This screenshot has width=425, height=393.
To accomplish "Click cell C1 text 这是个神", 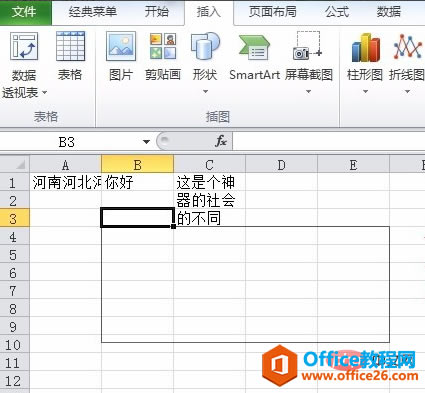I will click(206, 182).
